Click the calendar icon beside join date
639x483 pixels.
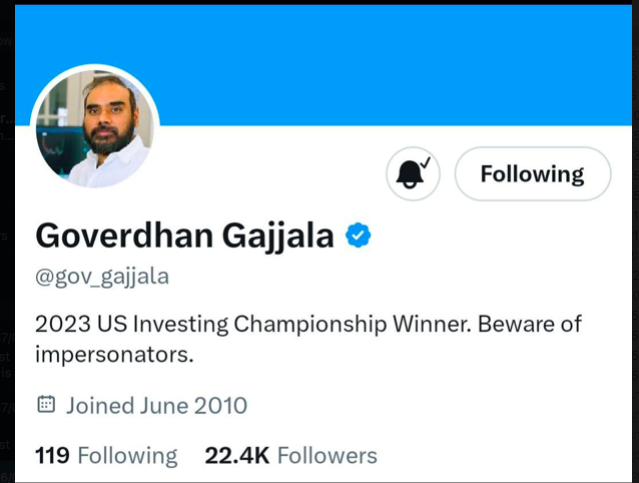coord(46,405)
